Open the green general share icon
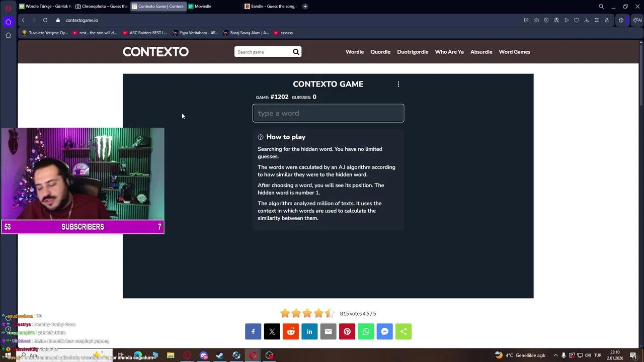The image size is (644, 362). (404, 331)
